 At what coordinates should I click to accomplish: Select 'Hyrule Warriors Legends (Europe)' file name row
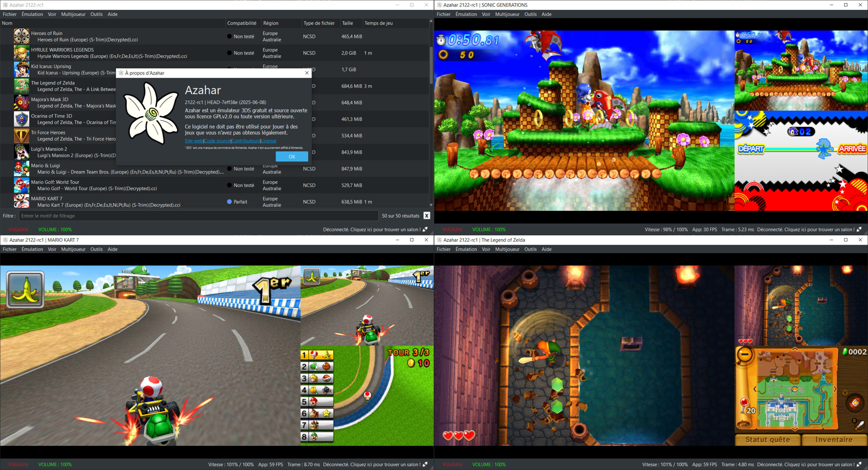pyautogui.click(x=112, y=56)
